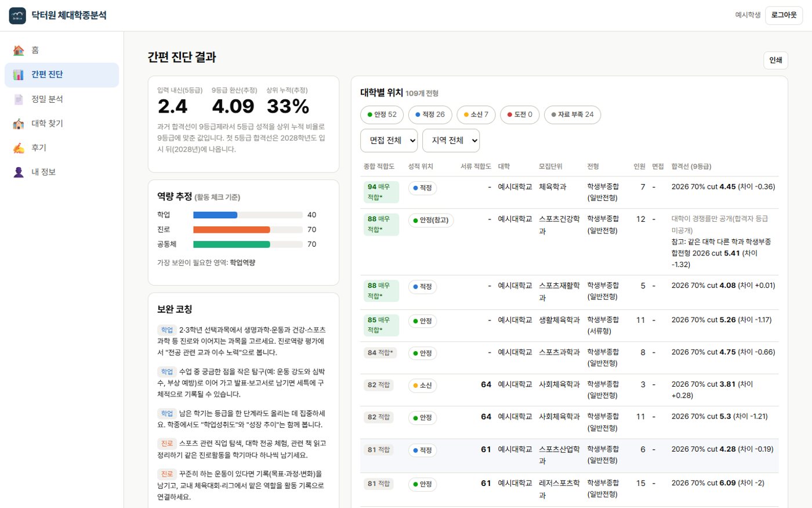Select 대학 찾기 in the sidebar
812x508 pixels.
[61, 124]
